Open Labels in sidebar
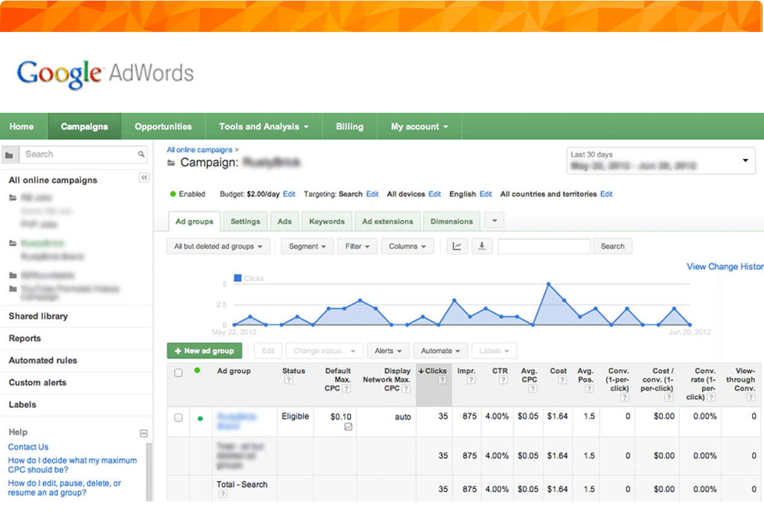The height and width of the screenshot is (532, 764). [22, 405]
